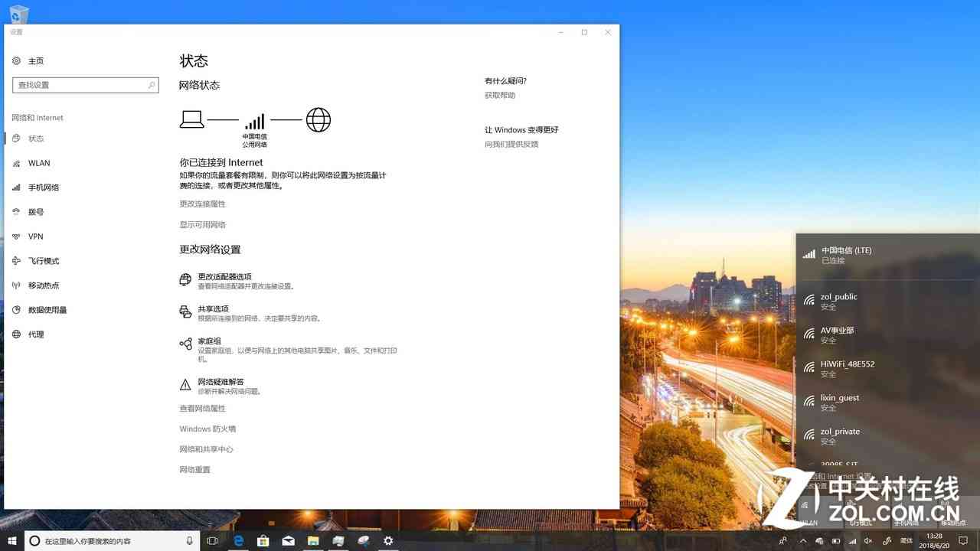Run 网络疑难解答 network troubleshooter

point(220,386)
